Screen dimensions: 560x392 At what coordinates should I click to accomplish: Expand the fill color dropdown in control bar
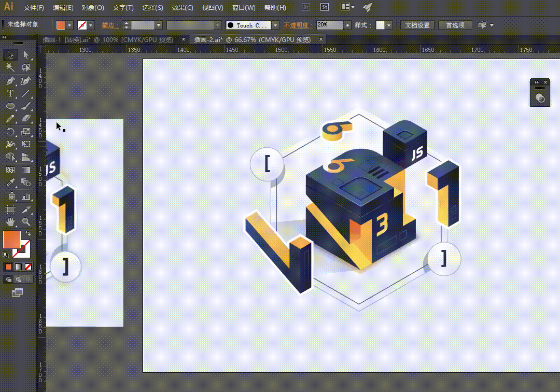tap(69, 25)
